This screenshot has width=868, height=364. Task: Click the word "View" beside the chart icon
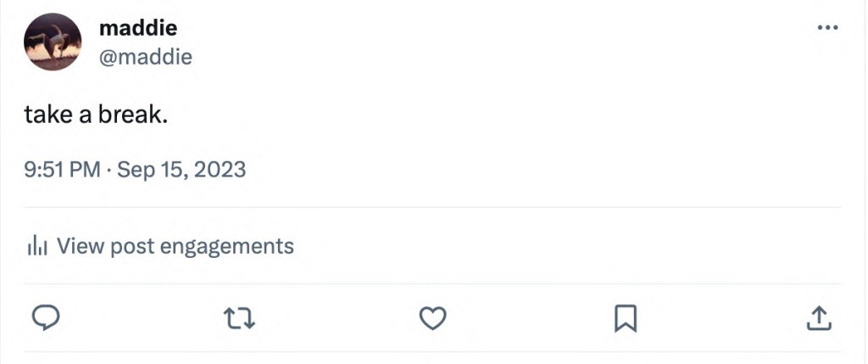point(80,247)
